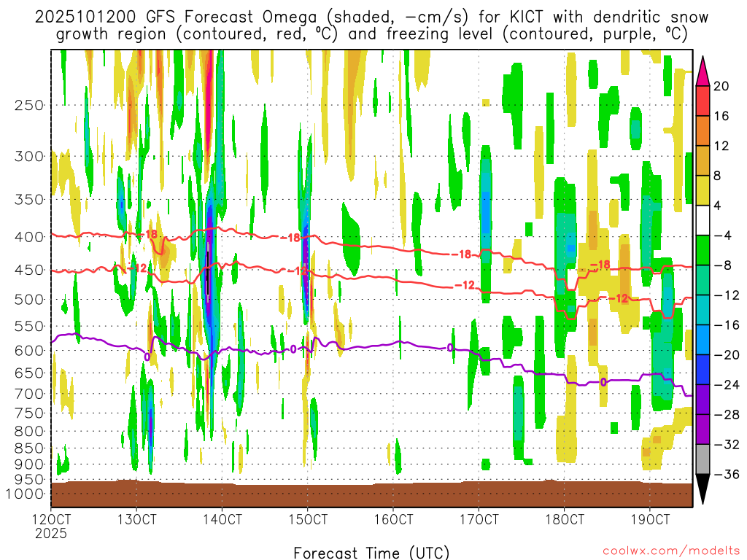Click the colorbar value label 20
The width and height of the screenshot is (747, 560).
pos(721,86)
